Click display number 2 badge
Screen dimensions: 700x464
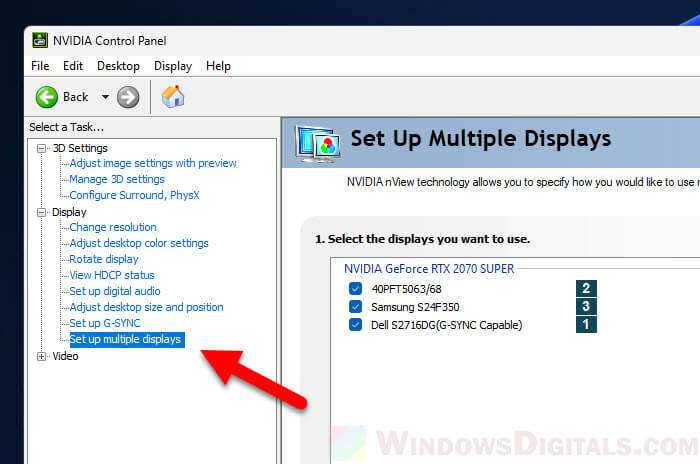(x=586, y=288)
